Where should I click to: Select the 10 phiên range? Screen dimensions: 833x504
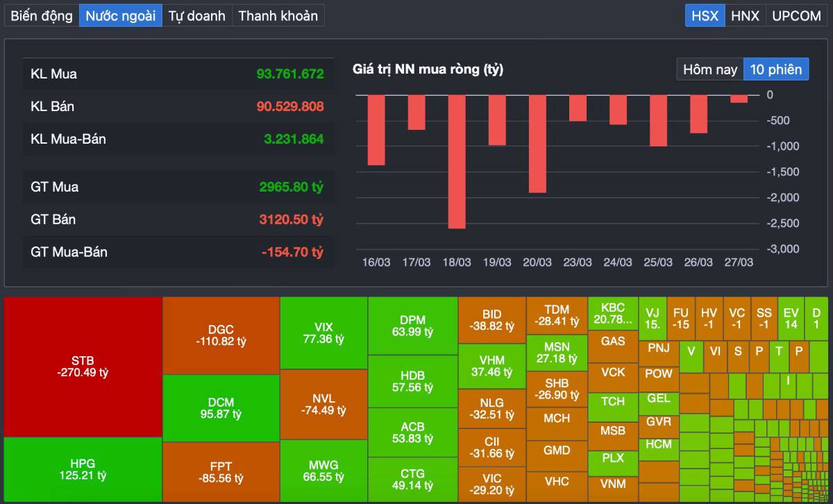[775, 69]
